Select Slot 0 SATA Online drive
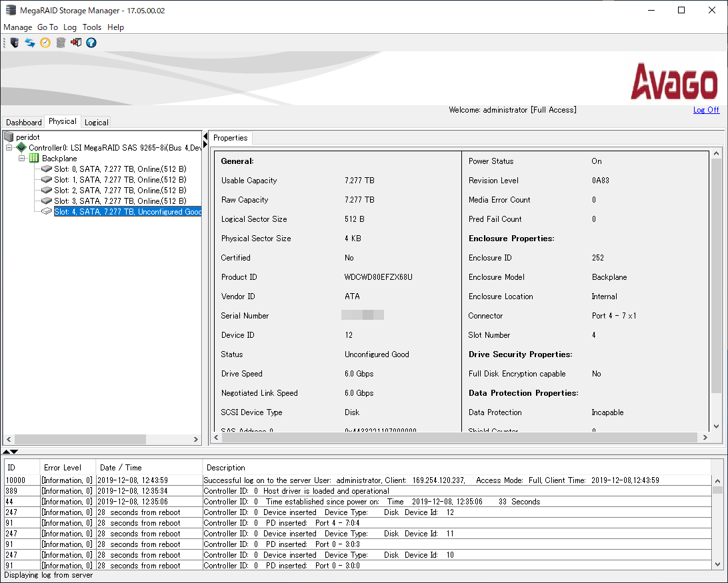The image size is (728, 583). click(x=120, y=169)
